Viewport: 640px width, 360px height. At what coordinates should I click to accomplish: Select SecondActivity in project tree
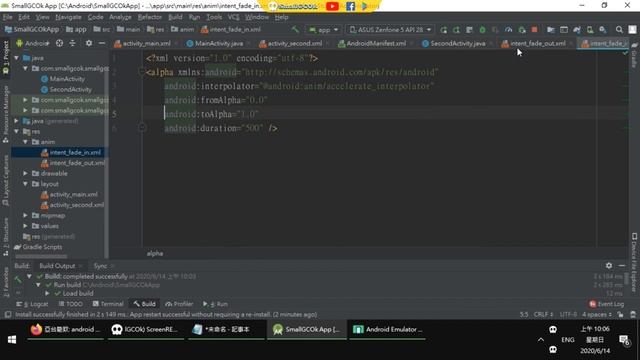[66, 89]
